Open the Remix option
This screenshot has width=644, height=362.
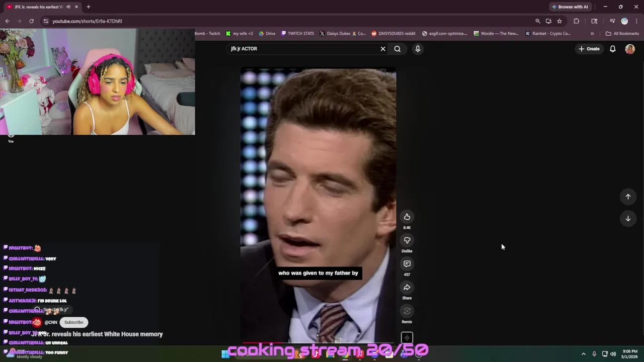tap(407, 311)
